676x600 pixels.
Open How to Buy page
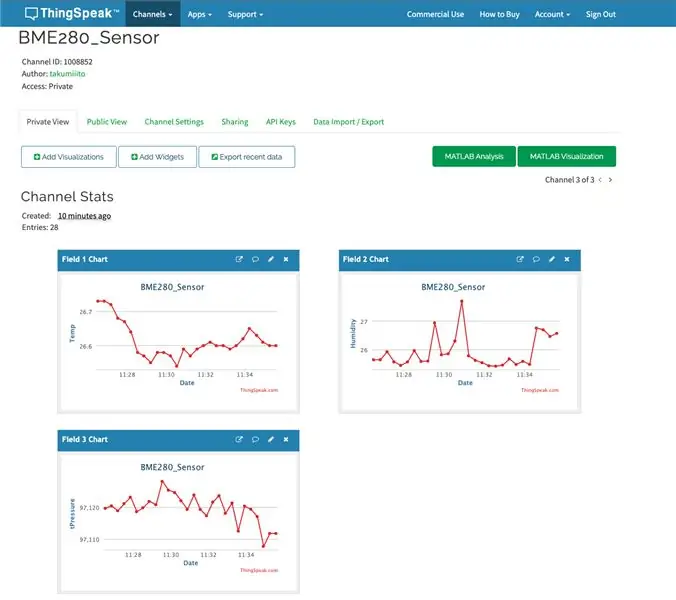pos(500,14)
